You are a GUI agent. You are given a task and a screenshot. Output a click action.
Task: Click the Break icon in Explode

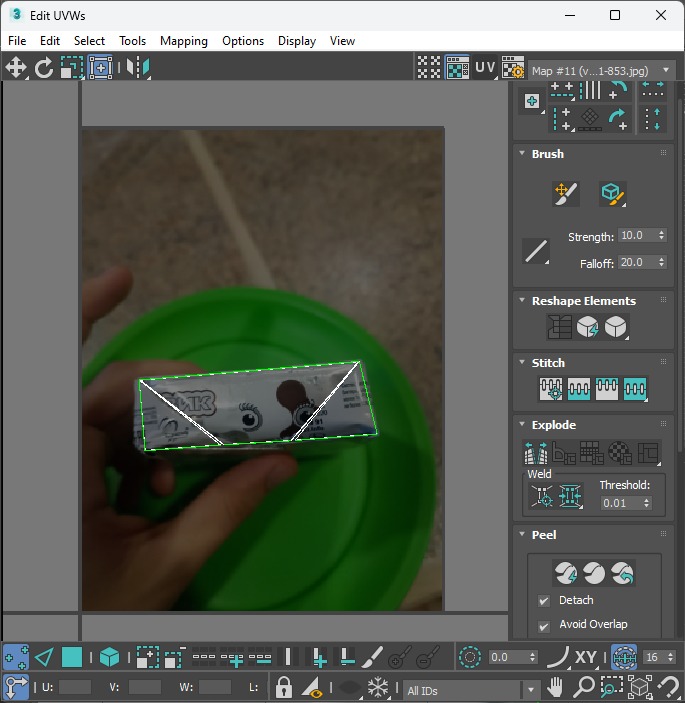[x=536, y=453]
